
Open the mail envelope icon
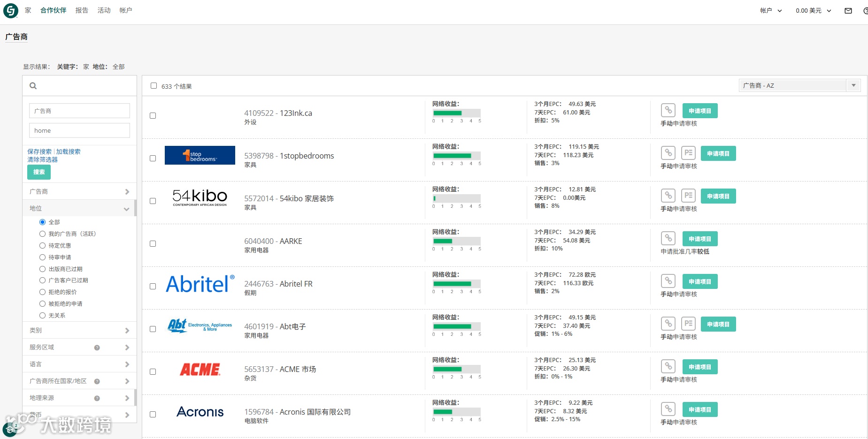pos(848,11)
